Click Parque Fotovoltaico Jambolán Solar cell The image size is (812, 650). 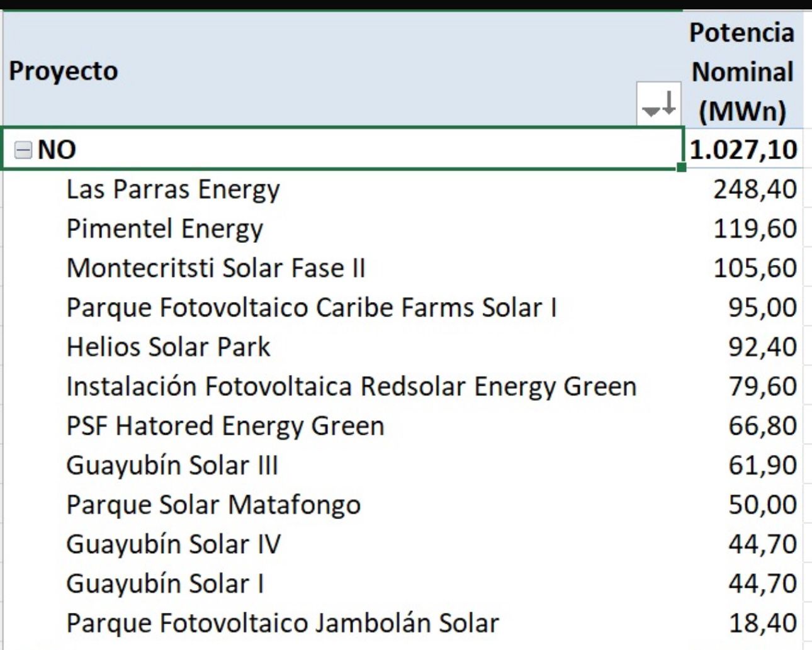pos(283,624)
